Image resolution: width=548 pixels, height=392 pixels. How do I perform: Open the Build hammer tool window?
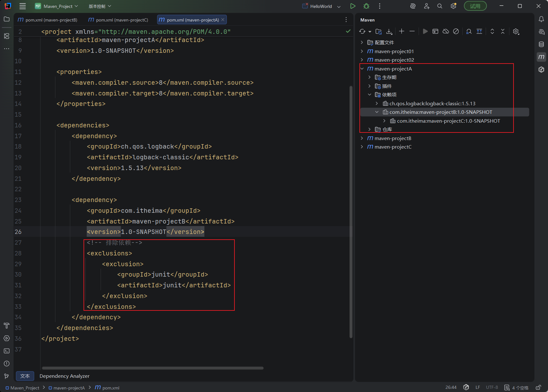[7, 326]
